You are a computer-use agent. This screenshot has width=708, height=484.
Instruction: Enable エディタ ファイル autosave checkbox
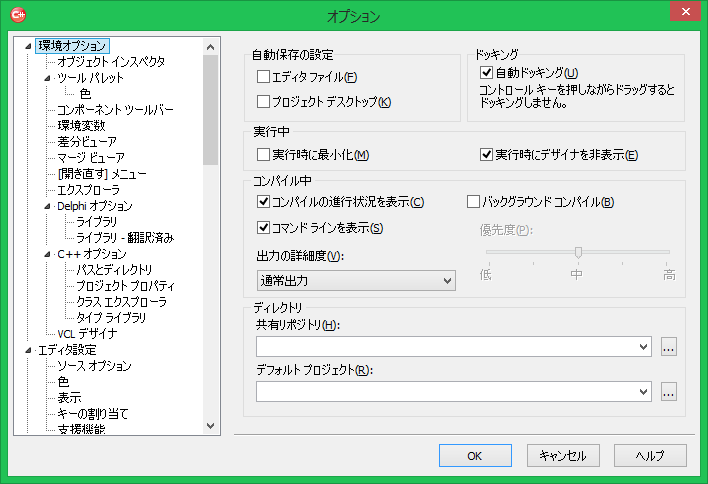[x=264, y=77]
